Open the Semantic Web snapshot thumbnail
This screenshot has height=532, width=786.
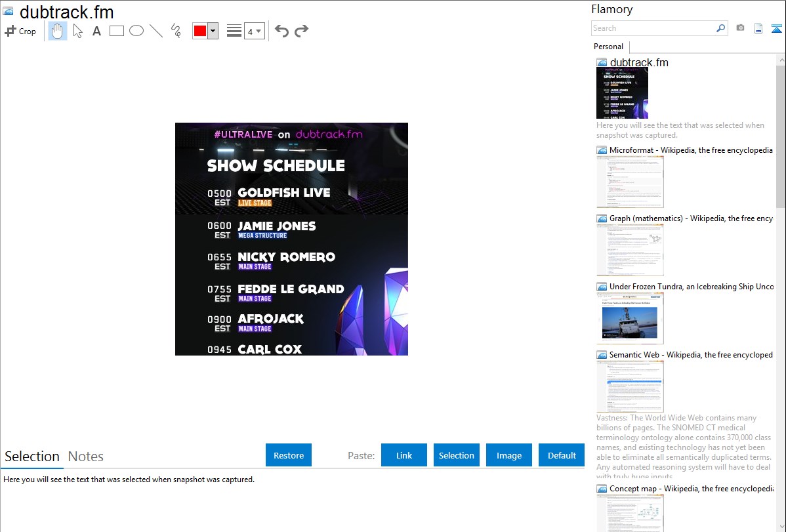point(630,386)
